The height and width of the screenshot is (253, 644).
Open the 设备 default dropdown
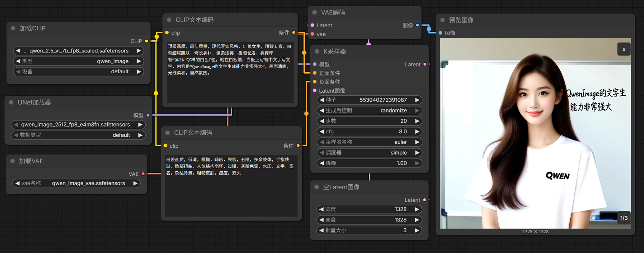tap(78, 71)
